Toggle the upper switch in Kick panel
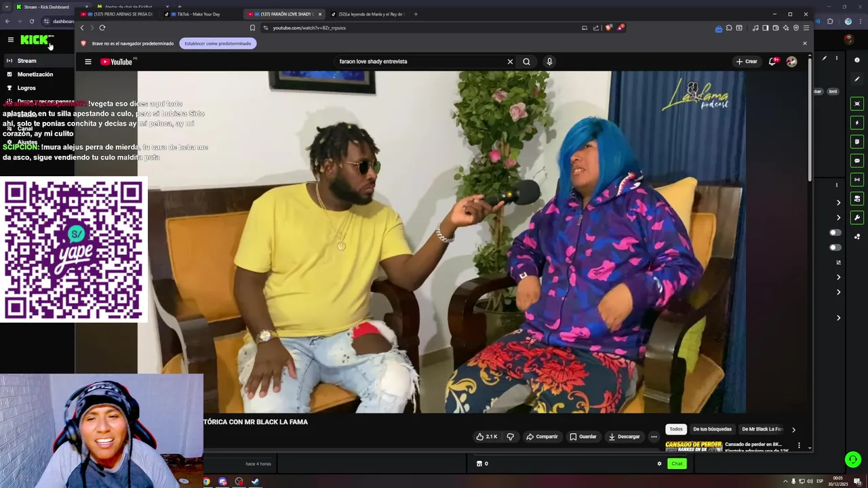This screenshot has height=488, width=868. click(835, 232)
